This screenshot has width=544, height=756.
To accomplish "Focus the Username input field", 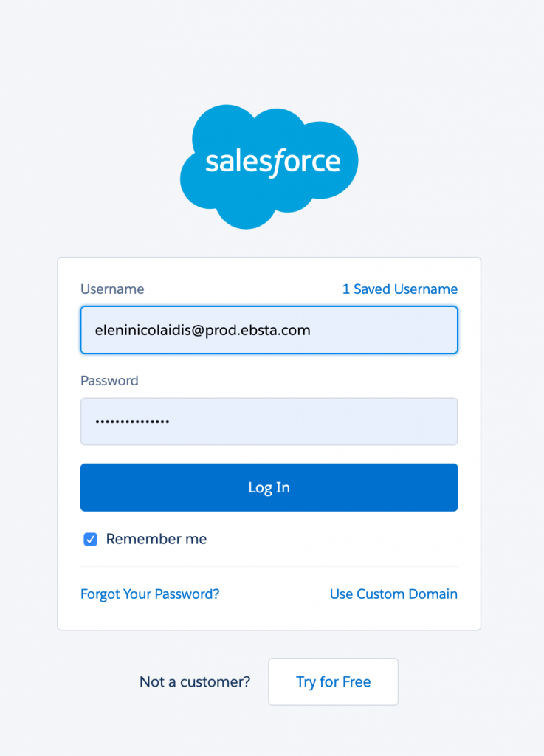I will coord(269,330).
